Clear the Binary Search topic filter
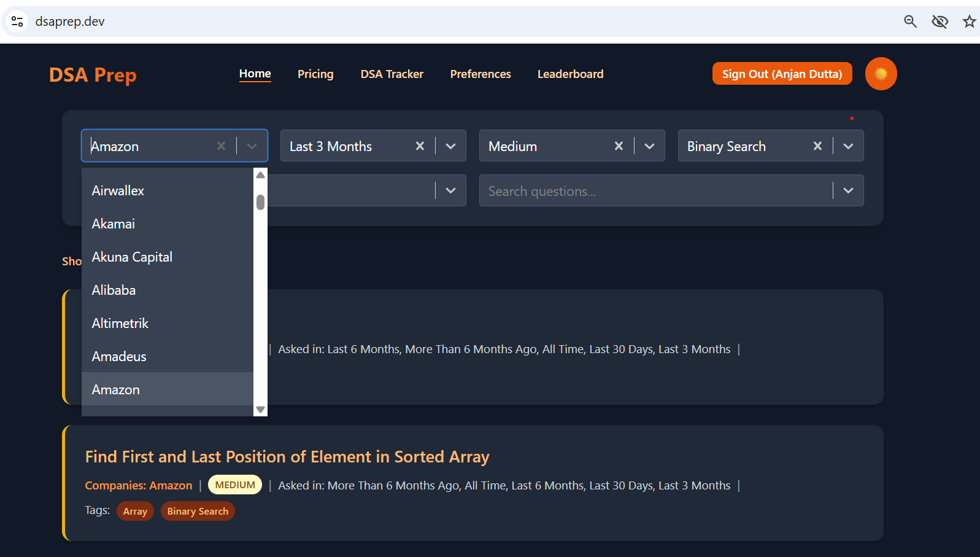Image resolution: width=980 pixels, height=557 pixels. coord(817,146)
